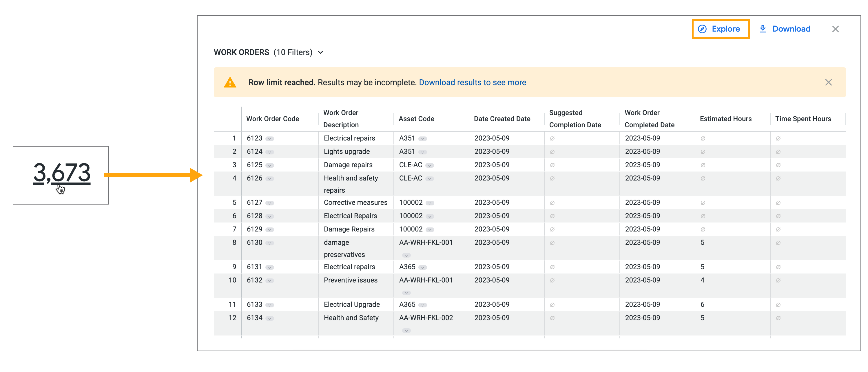868x372 pixels.
Task: Click the 3,673 drill-down number
Action: tap(62, 173)
